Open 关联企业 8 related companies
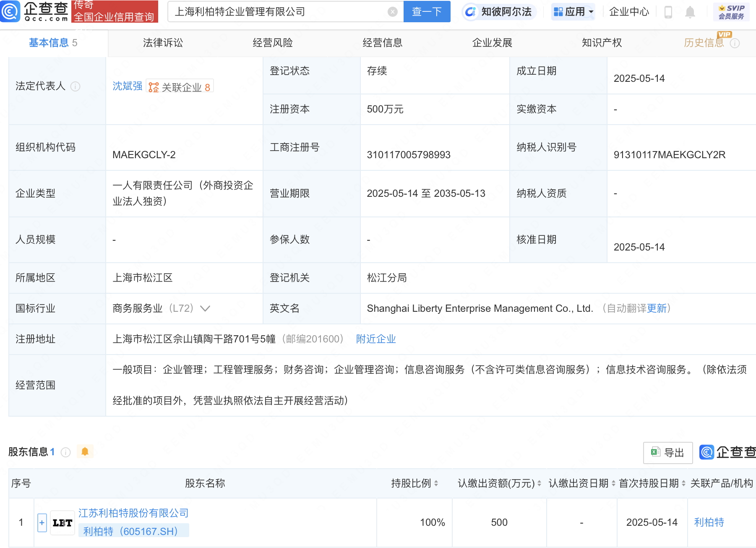The height and width of the screenshot is (548, 756). pyautogui.click(x=180, y=87)
